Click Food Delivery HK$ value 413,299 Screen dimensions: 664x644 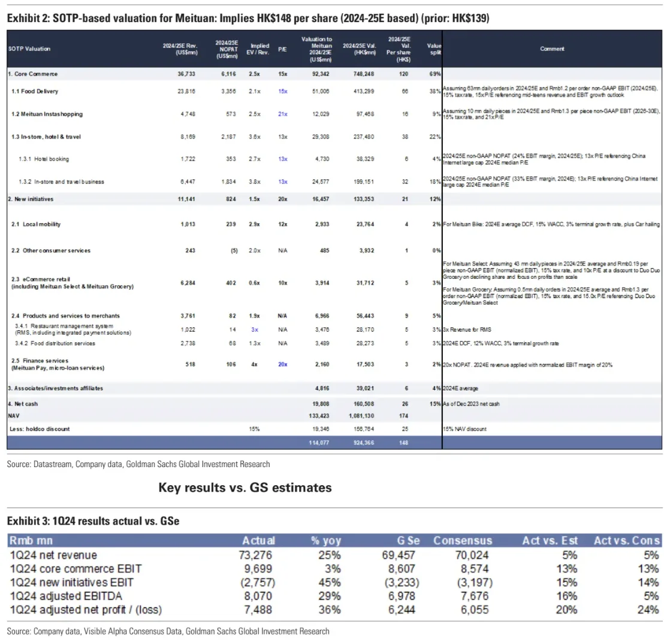(364, 91)
